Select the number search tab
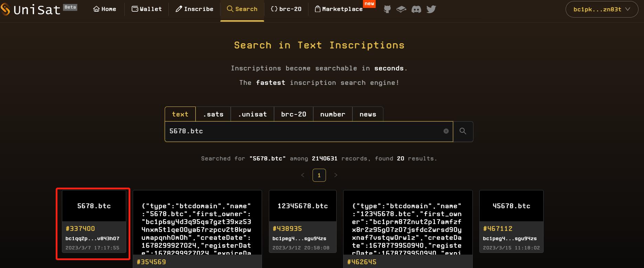This screenshot has height=268, width=644. pyautogui.click(x=332, y=114)
